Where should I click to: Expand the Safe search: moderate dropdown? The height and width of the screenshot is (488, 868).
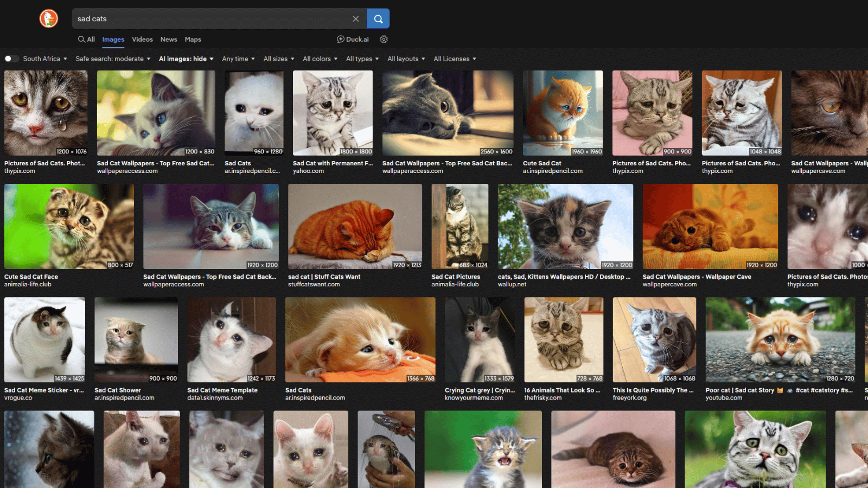pos(113,59)
